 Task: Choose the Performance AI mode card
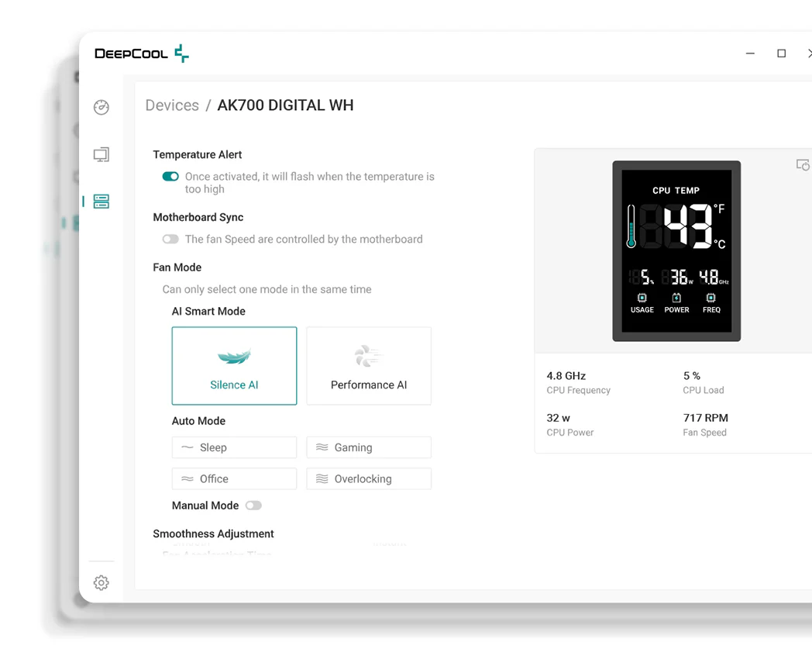[x=369, y=366]
